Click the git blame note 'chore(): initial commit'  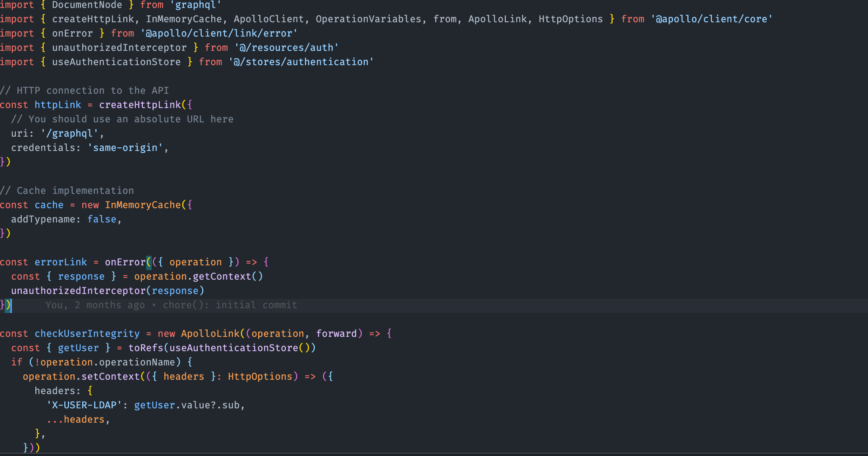230,305
